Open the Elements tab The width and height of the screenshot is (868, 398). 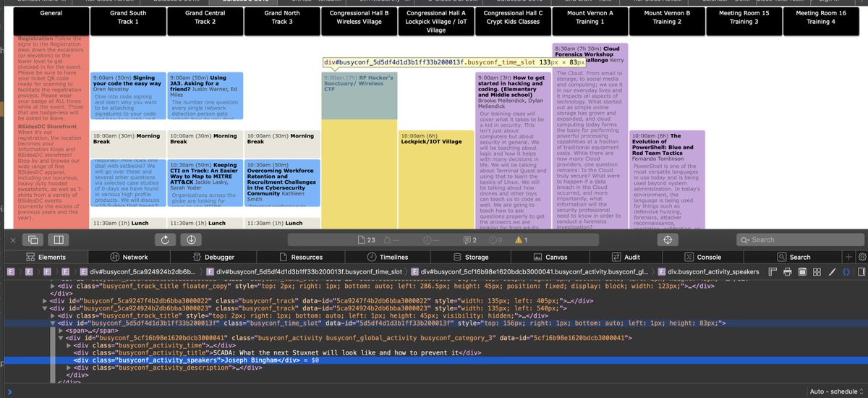(46, 257)
